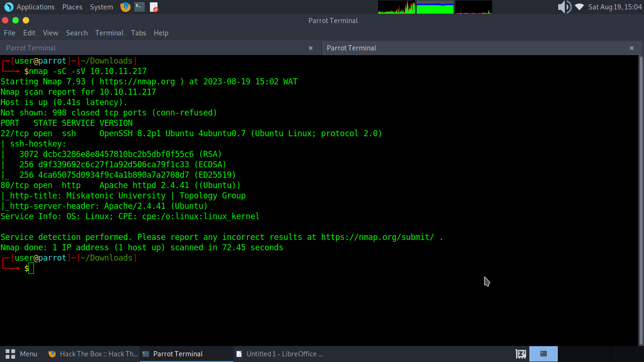This screenshot has width=644, height=362.
Task: Open the Search menu
Action: coord(77,33)
